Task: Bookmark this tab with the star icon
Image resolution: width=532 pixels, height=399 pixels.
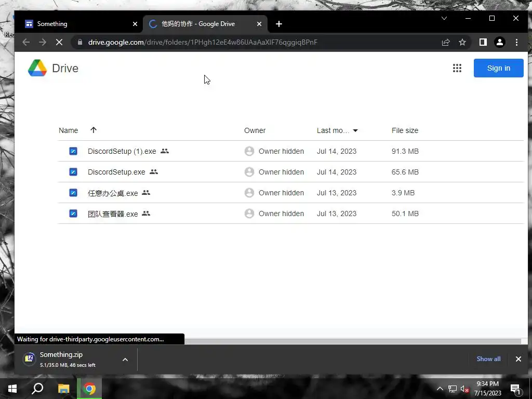Action: pos(462,42)
